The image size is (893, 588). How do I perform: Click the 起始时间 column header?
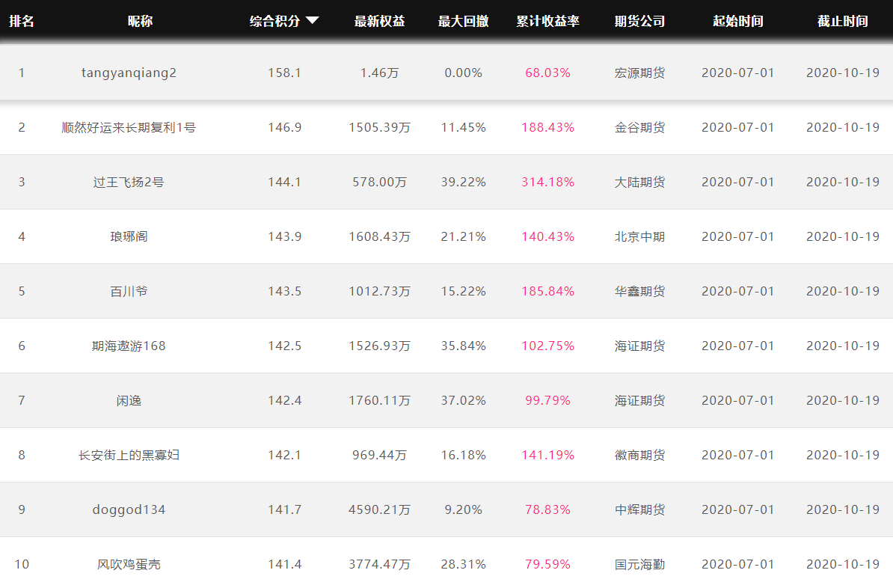(x=738, y=21)
